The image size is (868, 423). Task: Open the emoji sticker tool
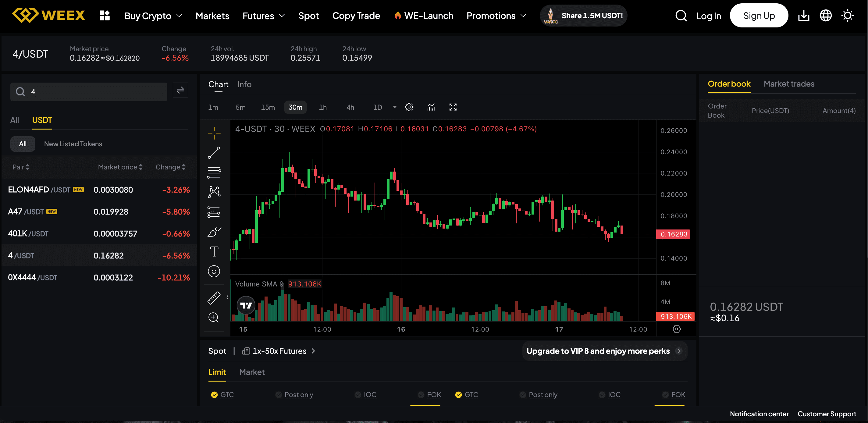[214, 271]
